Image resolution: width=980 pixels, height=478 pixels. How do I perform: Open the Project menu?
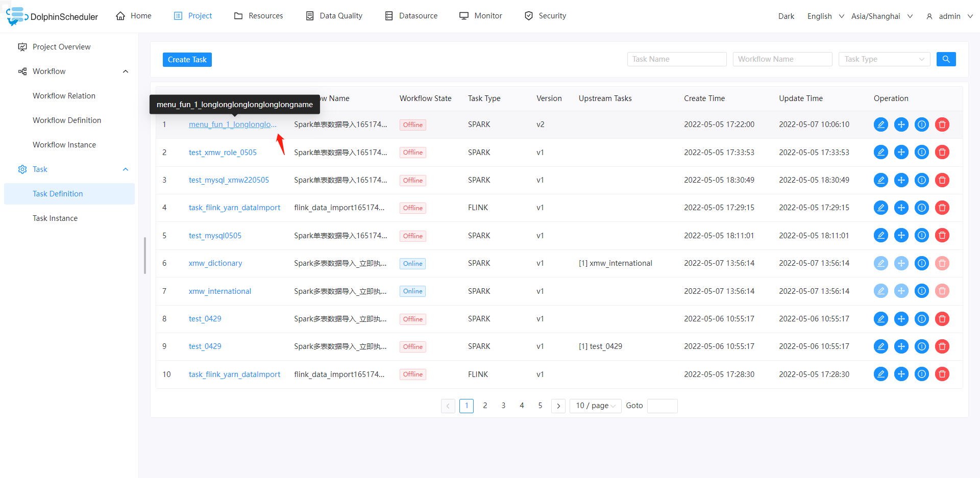point(193,16)
